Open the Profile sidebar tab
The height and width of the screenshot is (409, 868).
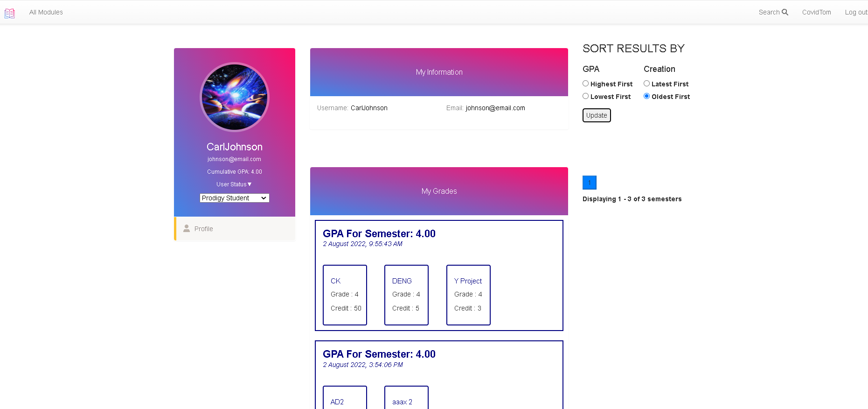[x=235, y=229]
